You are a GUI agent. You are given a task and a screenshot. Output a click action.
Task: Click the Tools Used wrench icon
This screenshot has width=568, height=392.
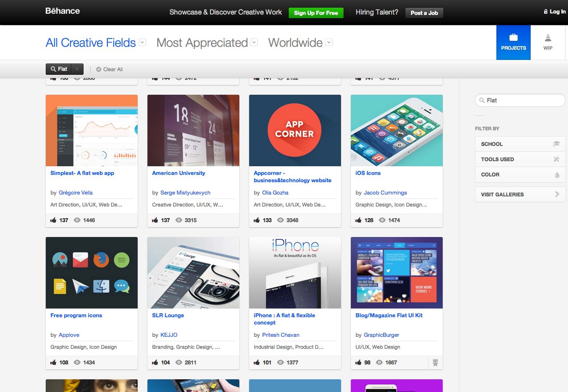[x=556, y=159]
